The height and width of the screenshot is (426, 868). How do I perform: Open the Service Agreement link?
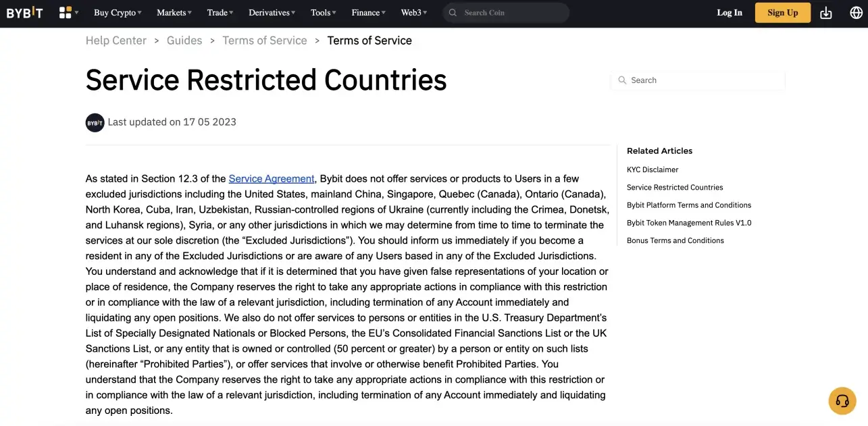(271, 178)
